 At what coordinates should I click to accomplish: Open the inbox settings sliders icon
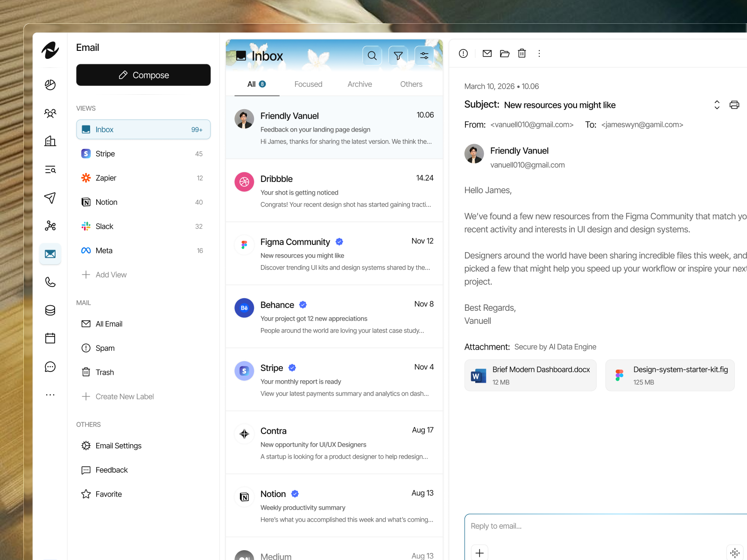tap(424, 56)
